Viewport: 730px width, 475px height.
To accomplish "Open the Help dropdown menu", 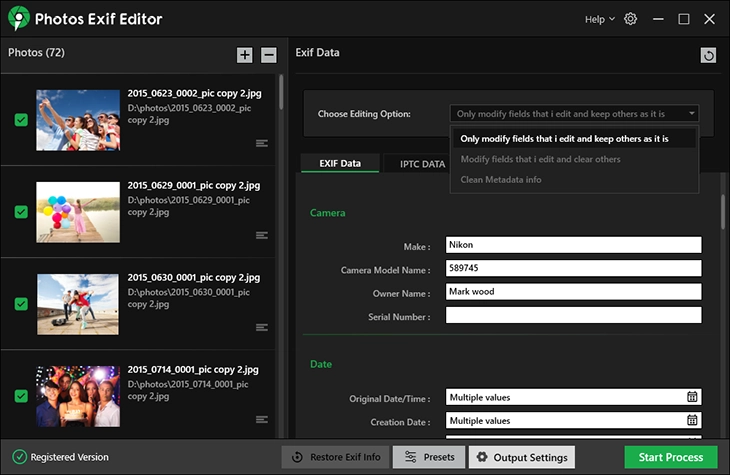I will pyautogui.click(x=599, y=19).
